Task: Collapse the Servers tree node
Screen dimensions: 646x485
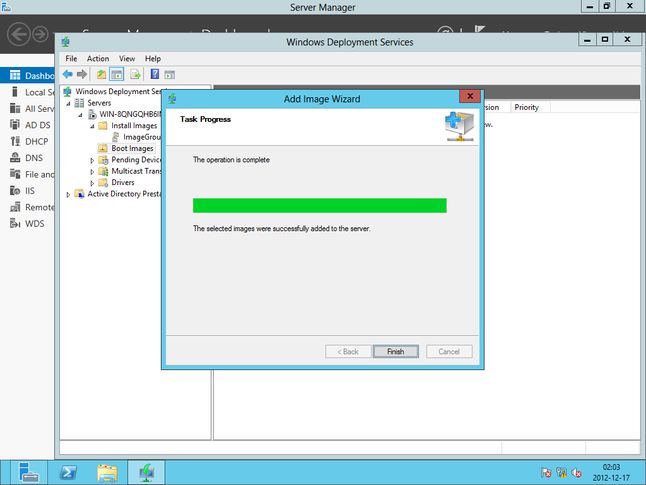Action: tap(68, 103)
